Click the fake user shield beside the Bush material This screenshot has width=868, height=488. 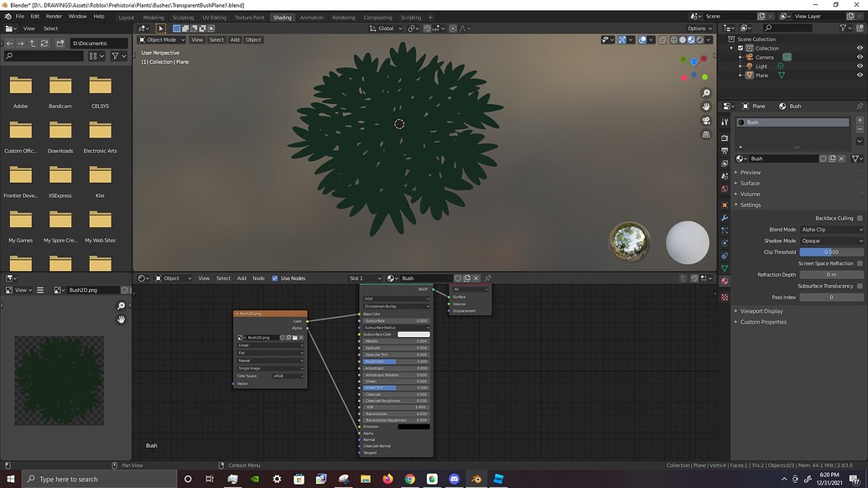pyautogui.click(x=824, y=158)
